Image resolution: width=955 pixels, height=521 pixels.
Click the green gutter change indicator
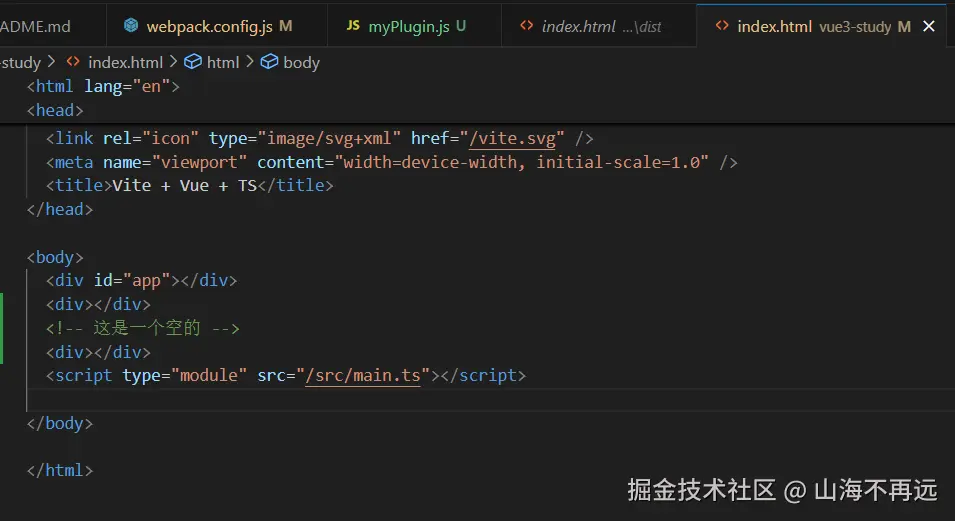[x=2, y=328]
